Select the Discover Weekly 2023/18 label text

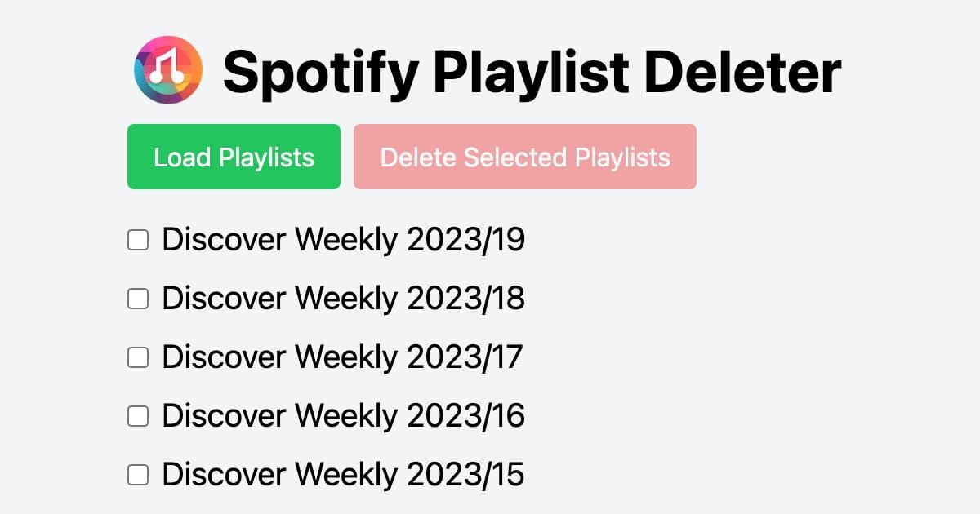343,298
